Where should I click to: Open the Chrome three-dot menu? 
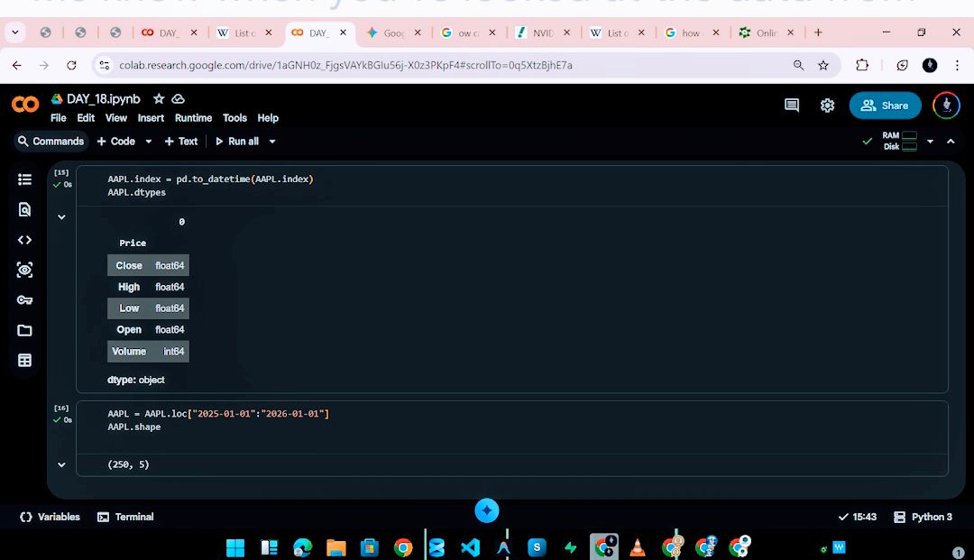pos(957,65)
